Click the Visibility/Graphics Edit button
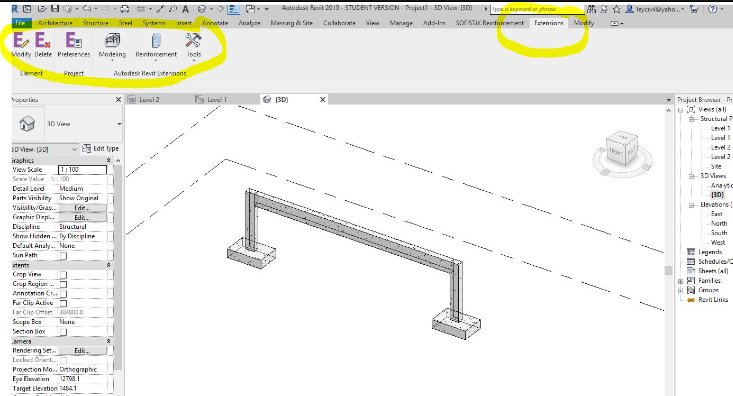 (82, 208)
